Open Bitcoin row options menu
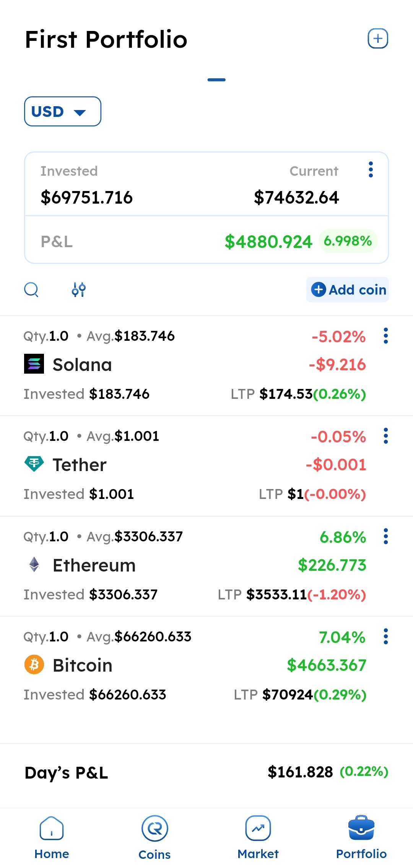The width and height of the screenshot is (413, 868). pos(385,637)
